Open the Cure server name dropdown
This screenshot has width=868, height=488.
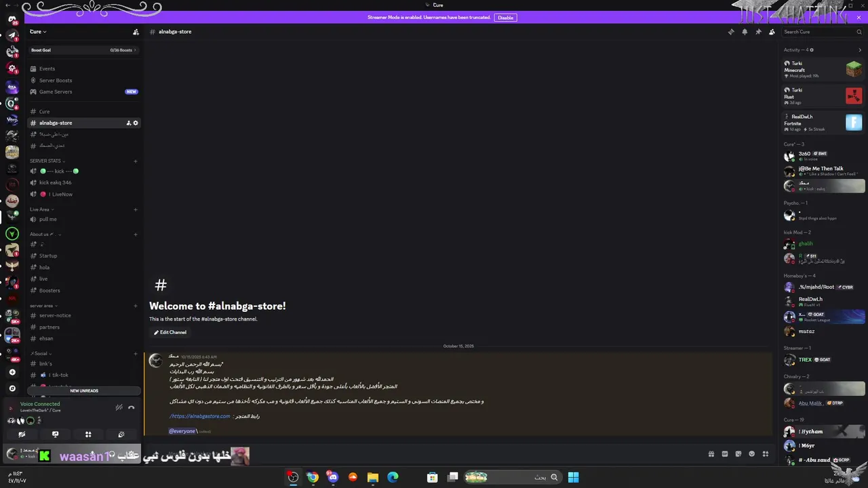[38, 32]
